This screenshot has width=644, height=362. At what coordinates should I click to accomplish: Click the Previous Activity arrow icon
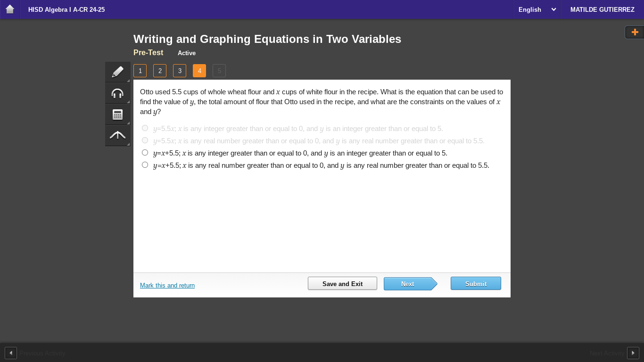[x=10, y=353]
